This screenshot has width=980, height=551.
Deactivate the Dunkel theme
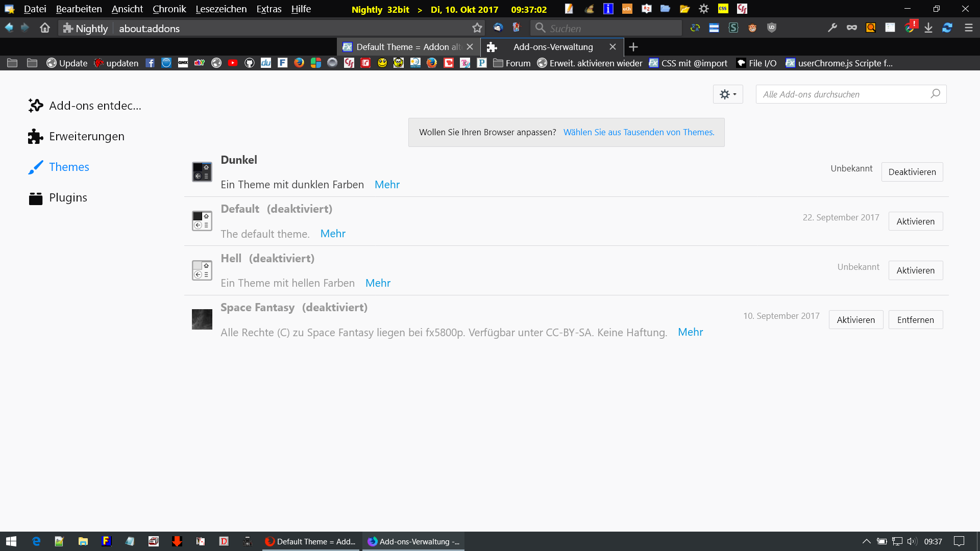[912, 172]
